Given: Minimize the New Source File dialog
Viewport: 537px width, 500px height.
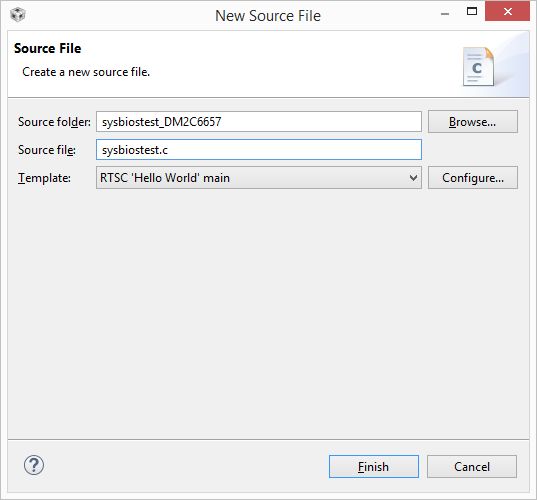Looking at the screenshot, I should click(x=445, y=14).
